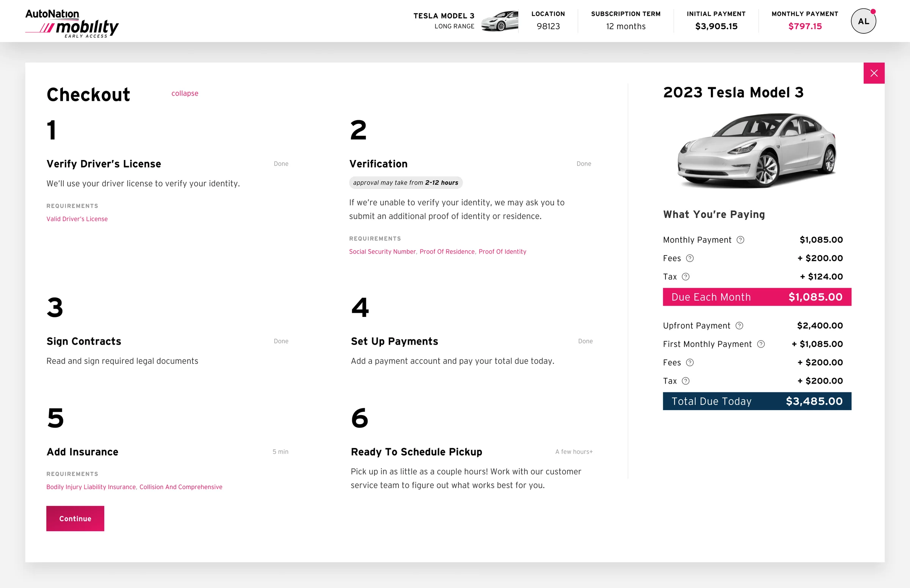Image resolution: width=910 pixels, height=588 pixels.
Task: Open the Proof Of Identity requirement
Action: (x=502, y=252)
